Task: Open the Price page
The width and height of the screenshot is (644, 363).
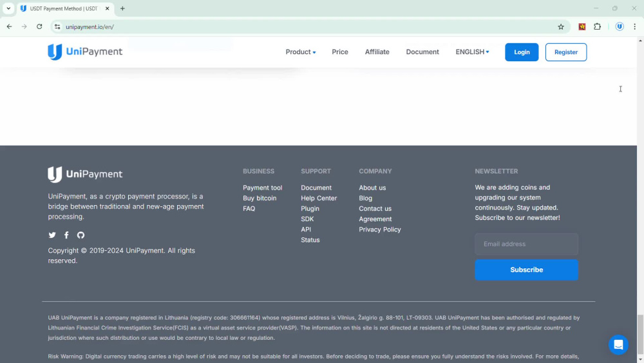Action: point(339,52)
